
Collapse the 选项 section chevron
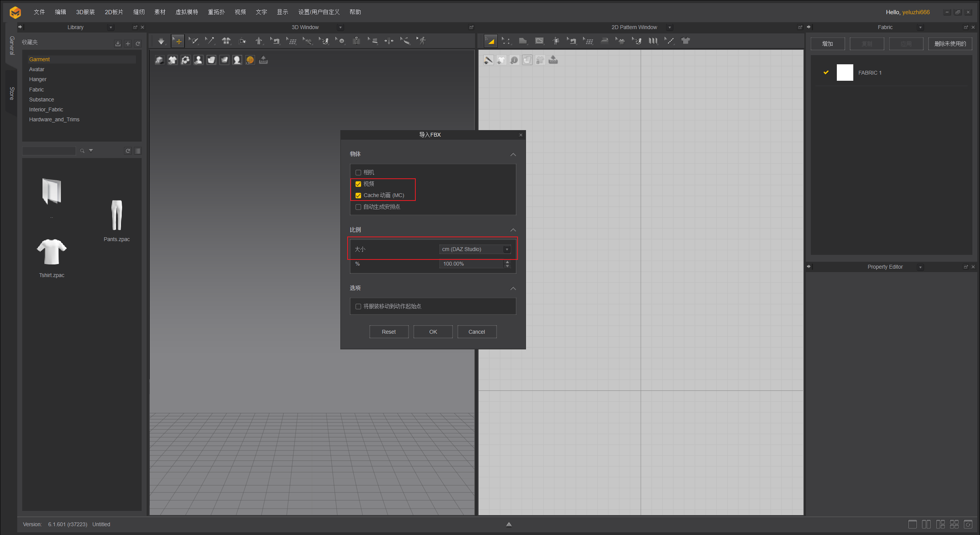(513, 288)
